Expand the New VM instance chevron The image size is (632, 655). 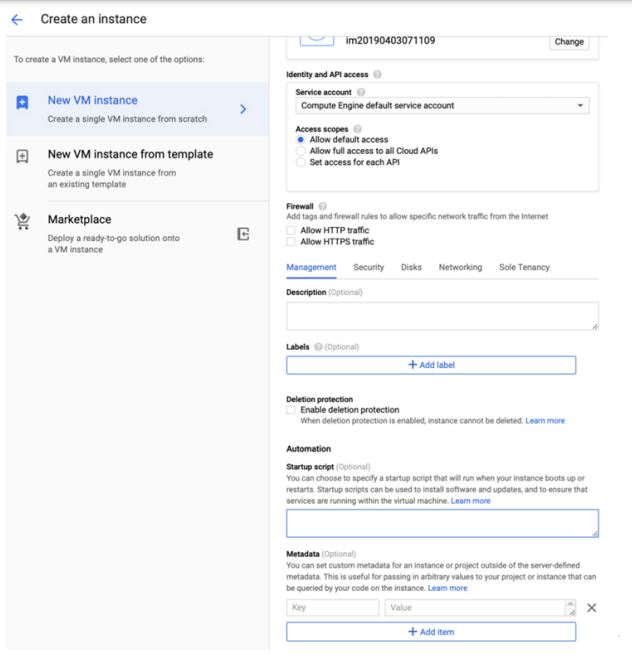(243, 109)
